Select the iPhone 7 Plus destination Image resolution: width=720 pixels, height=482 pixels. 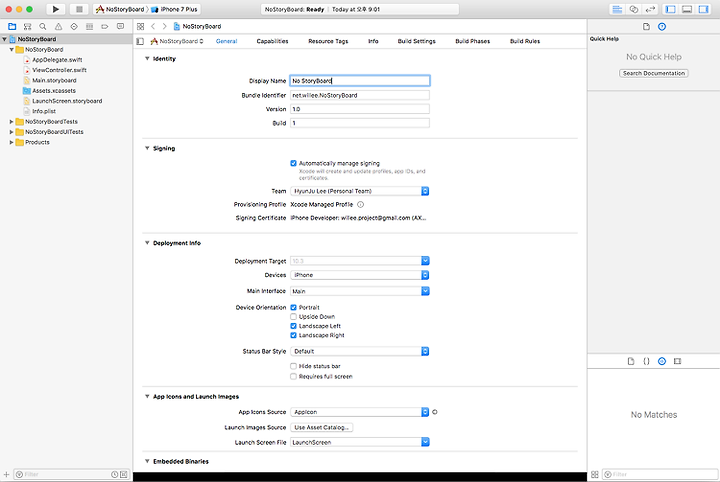pos(175,9)
